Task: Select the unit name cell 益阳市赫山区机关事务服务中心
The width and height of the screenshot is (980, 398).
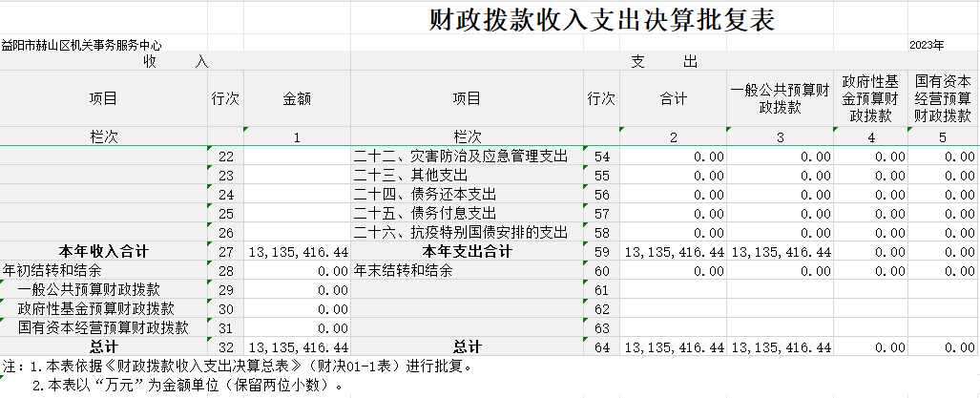Action: point(82,45)
